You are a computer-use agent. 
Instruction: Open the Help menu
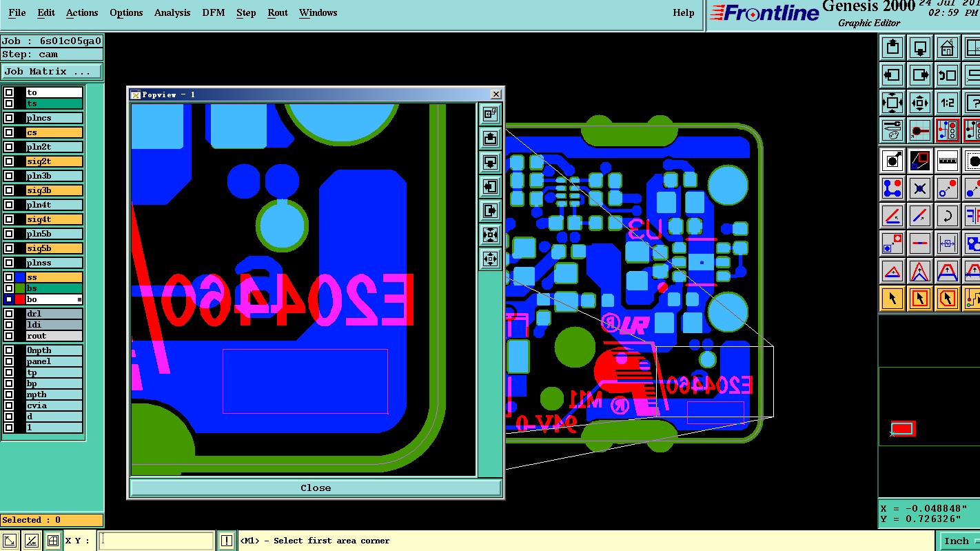pos(684,12)
